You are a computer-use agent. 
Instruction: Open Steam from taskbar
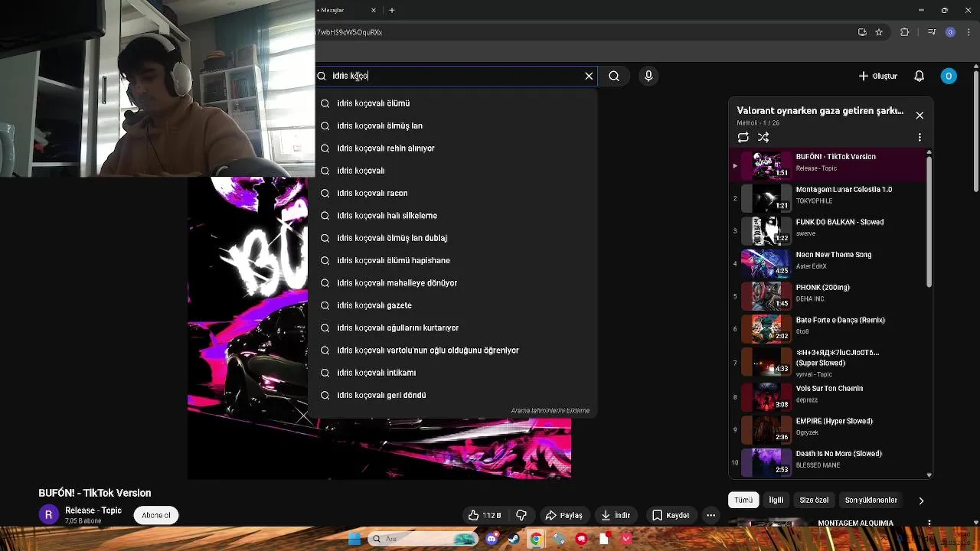point(514,539)
